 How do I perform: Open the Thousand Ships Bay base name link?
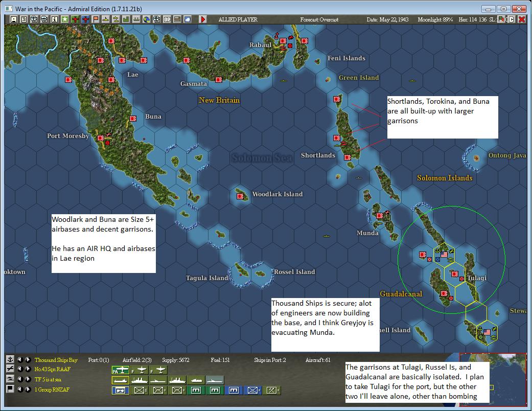[x=56, y=360]
